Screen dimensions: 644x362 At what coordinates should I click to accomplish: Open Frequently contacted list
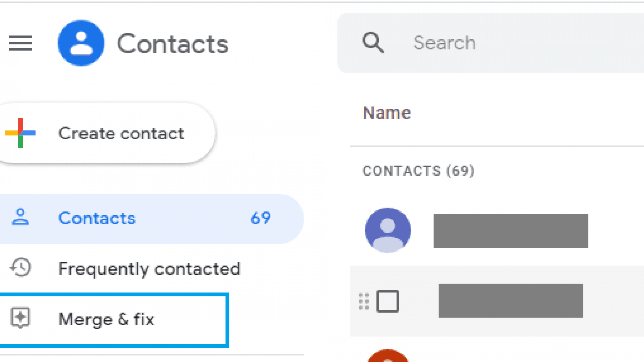pos(149,268)
